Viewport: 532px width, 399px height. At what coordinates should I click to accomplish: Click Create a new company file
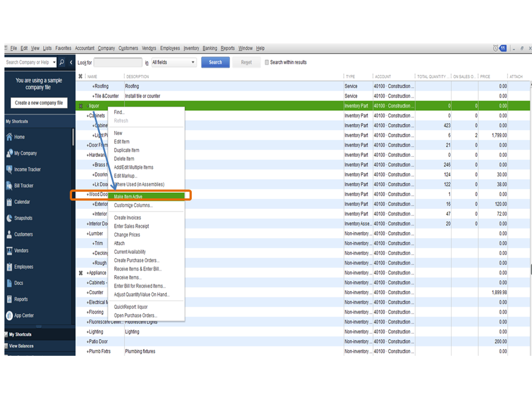coord(39,103)
